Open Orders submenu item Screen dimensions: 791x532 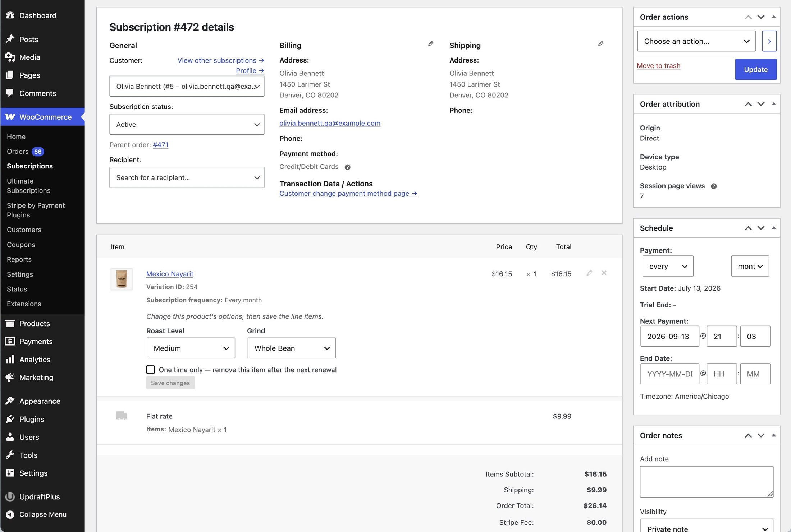(x=18, y=151)
